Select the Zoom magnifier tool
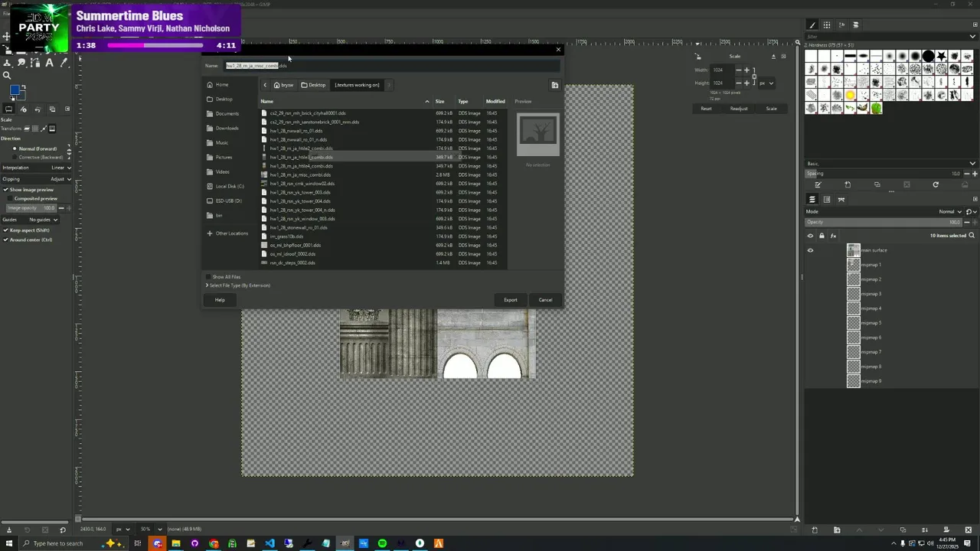Viewport: 980px width, 551px height. coord(7,75)
